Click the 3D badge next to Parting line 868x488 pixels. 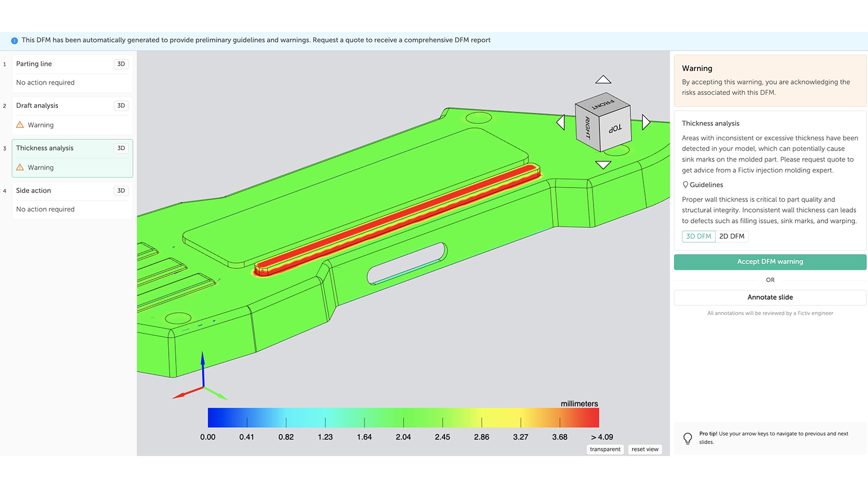click(120, 63)
